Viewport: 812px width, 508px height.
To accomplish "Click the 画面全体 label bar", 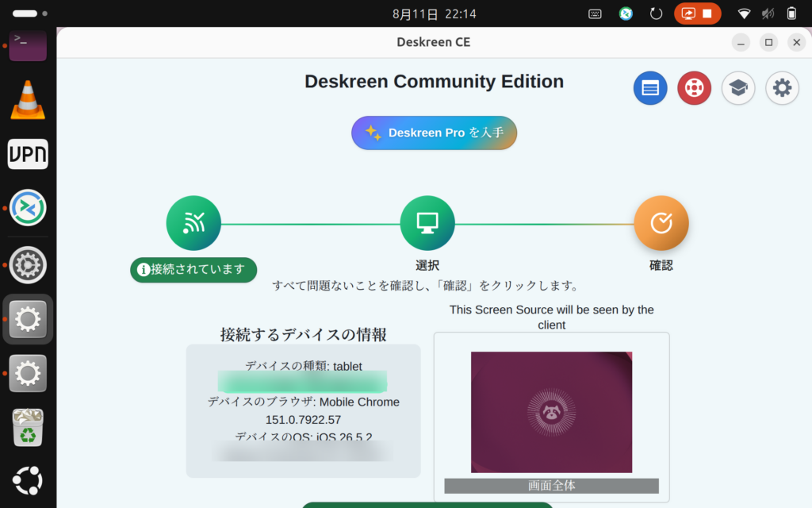I will click(x=552, y=486).
